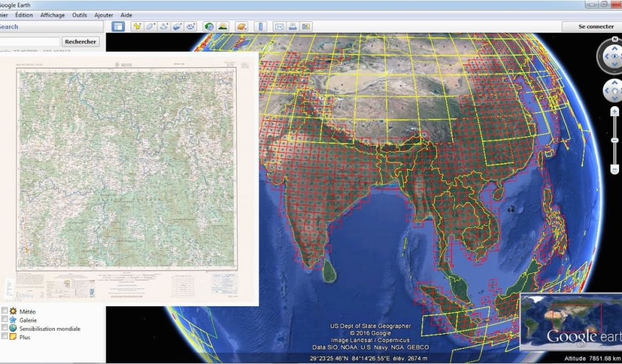622x364 pixels.
Task: Click the Se connecter button
Action: tap(595, 27)
